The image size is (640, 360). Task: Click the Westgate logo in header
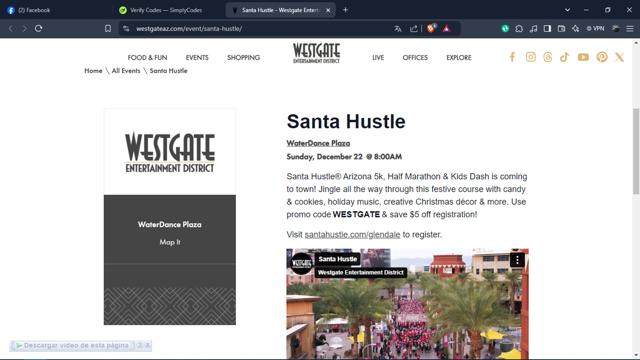tap(316, 53)
